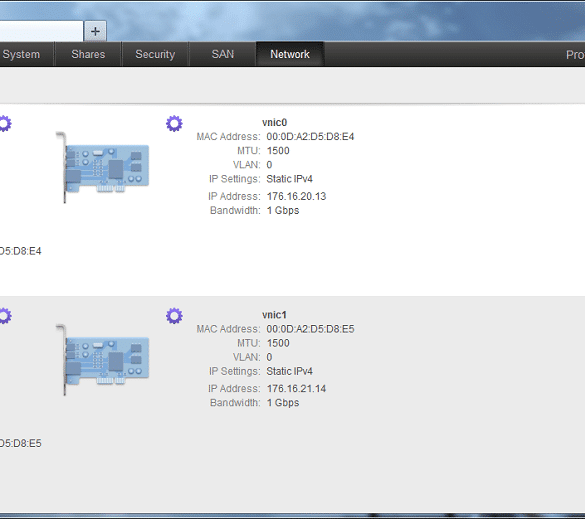Select the SAN tab

click(223, 54)
